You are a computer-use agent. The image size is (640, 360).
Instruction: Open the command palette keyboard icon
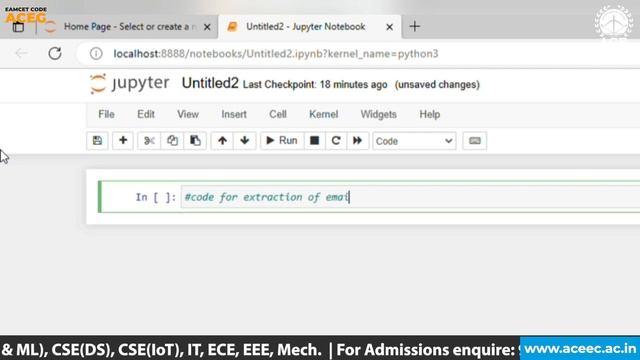click(475, 141)
